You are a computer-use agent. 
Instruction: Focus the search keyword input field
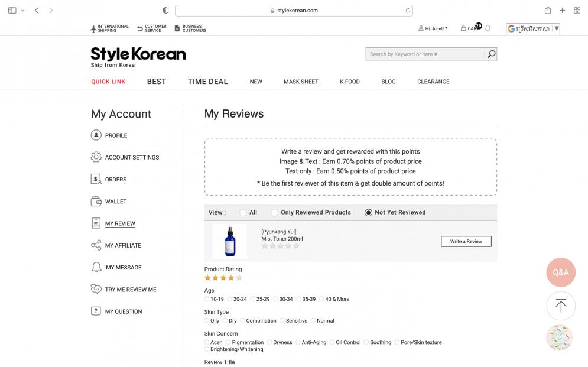pyautogui.click(x=425, y=54)
